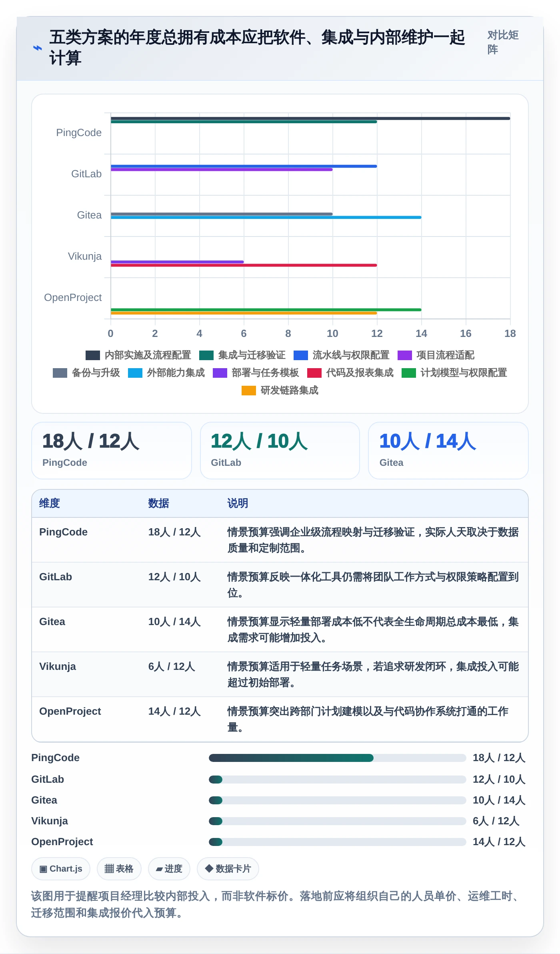Image resolution: width=560 pixels, height=954 pixels.
Task: Toggle the 备份与升级 legend item
Action: coord(86,373)
